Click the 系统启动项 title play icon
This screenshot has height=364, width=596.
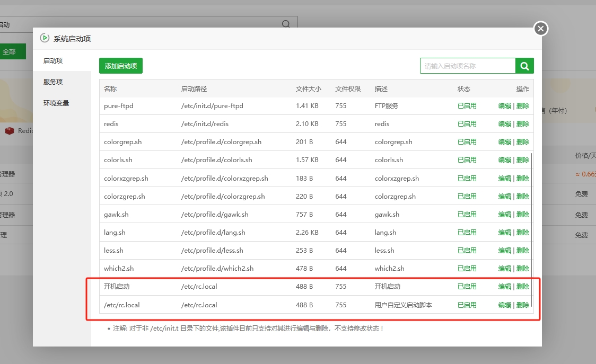tap(45, 38)
